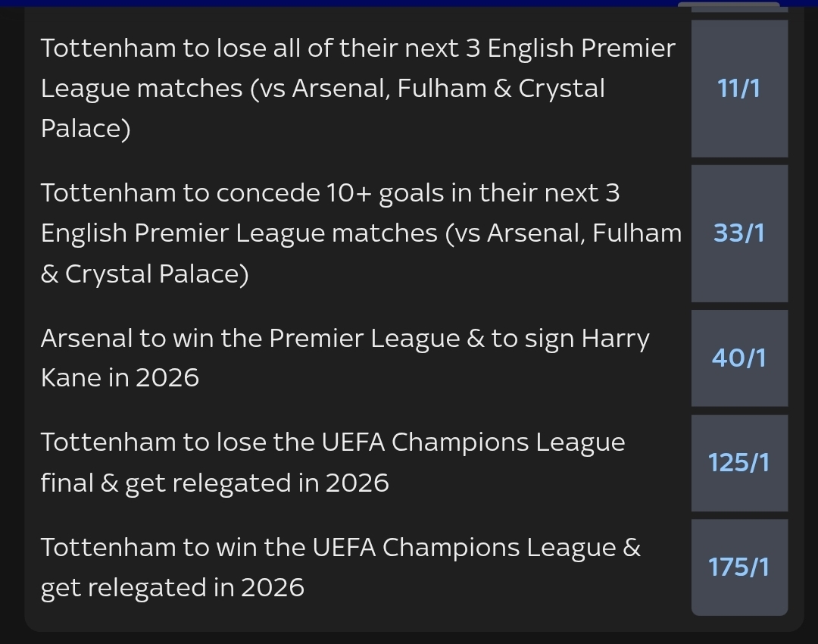Click the "final & get relegated in 2026" line
The image size is (818, 644).
[x=214, y=483]
